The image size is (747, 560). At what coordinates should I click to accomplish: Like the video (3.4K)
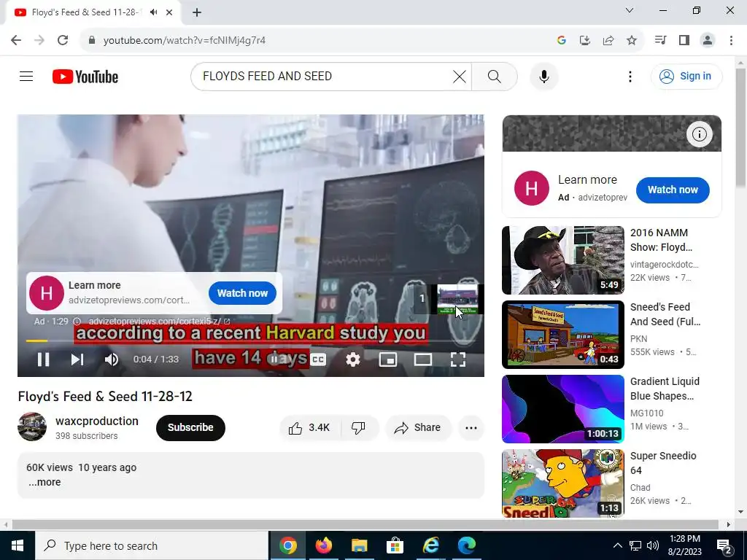pyautogui.click(x=309, y=427)
